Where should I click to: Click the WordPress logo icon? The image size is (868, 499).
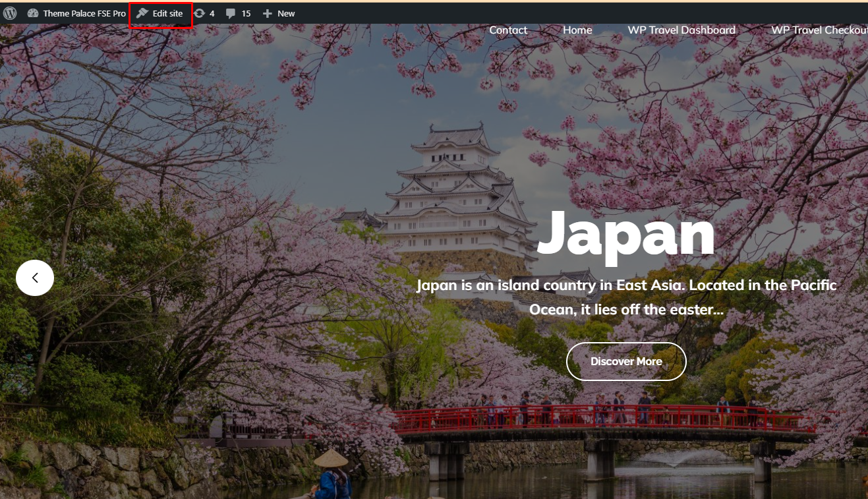(9, 13)
